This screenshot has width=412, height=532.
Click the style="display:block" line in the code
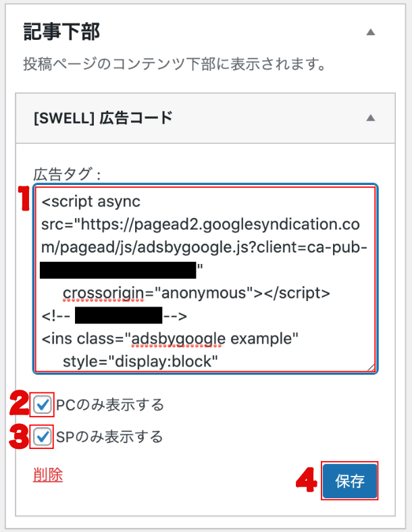(x=140, y=361)
